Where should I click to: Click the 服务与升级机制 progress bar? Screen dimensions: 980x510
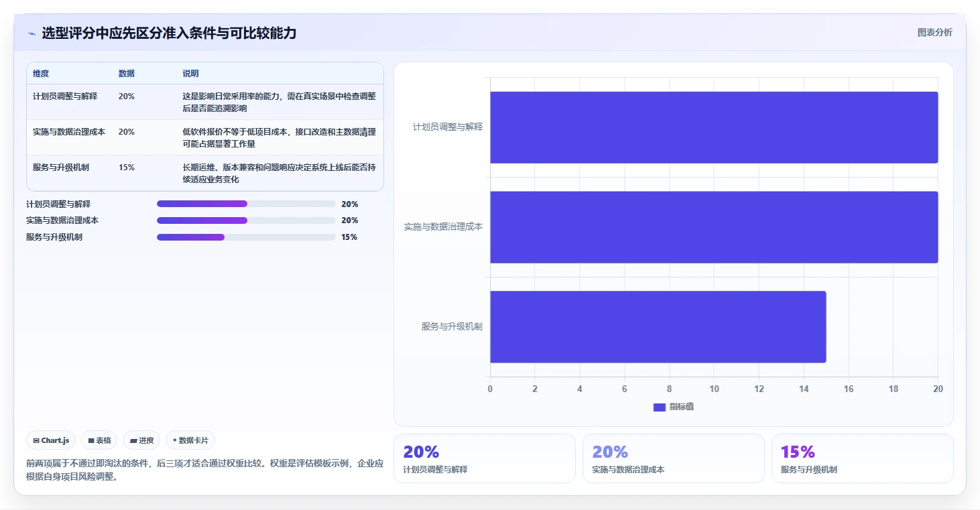point(246,237)
